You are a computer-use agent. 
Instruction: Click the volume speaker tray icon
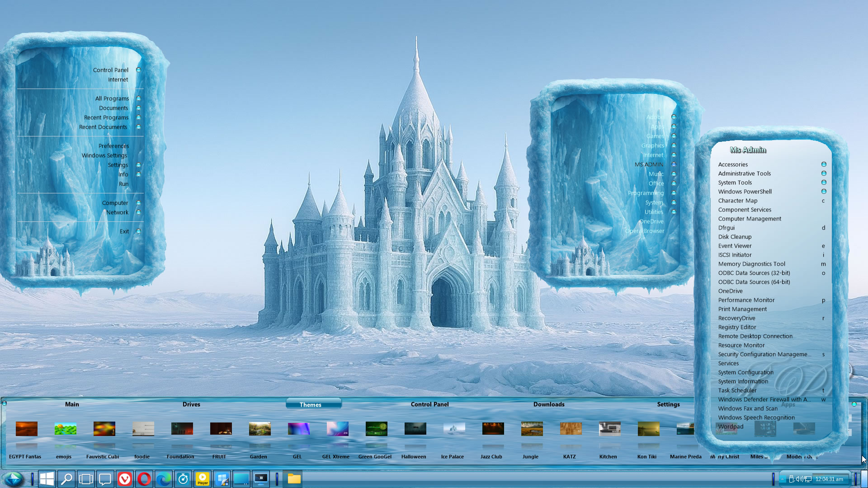[799, 479]
